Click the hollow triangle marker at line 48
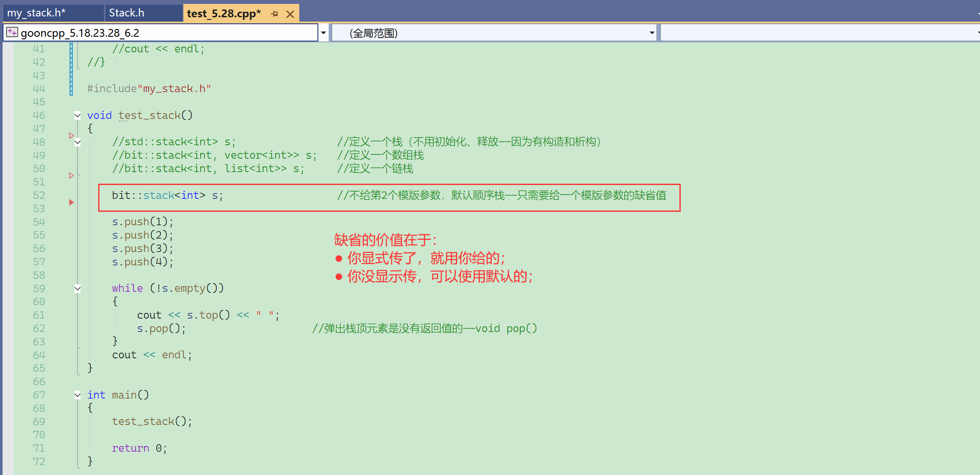 tap(71, 136)
